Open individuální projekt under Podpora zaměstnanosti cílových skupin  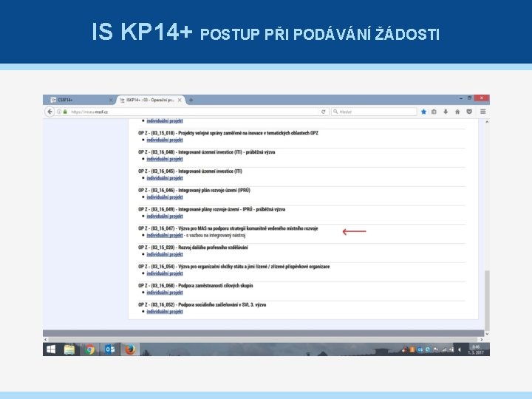tap(165, 293)
